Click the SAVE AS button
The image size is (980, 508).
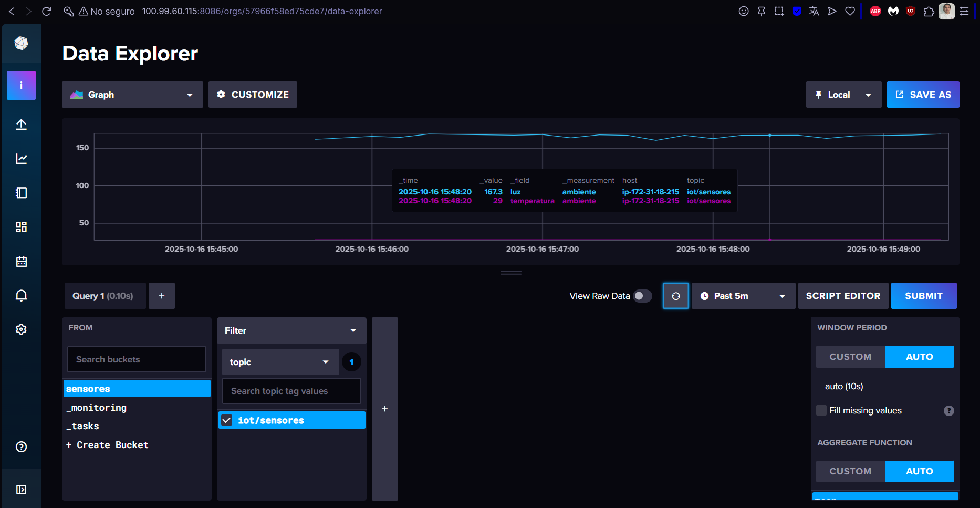click(x=923, y=95)
